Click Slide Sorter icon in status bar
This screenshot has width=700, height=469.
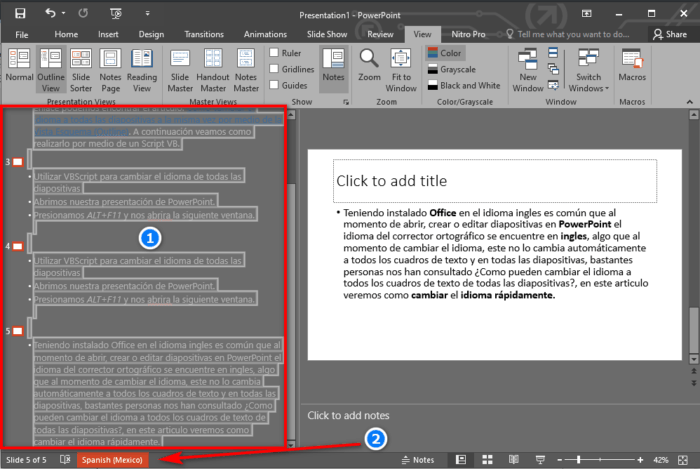487,460
